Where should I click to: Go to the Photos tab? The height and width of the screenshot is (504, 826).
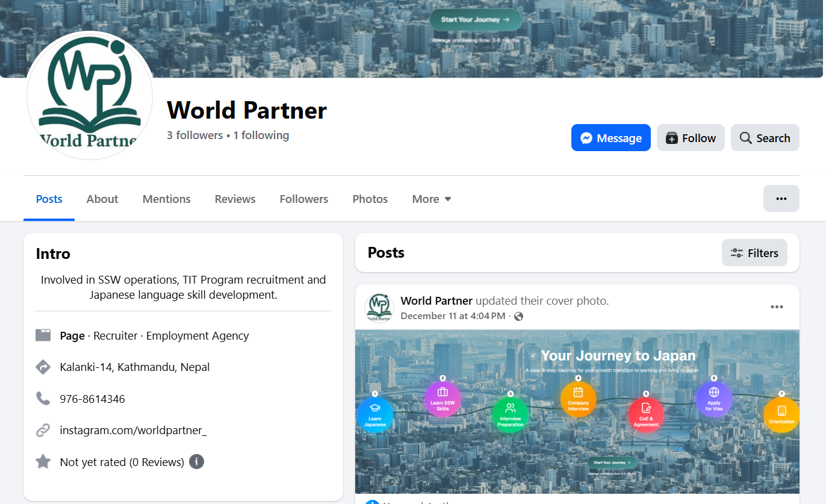coord(370,199)
